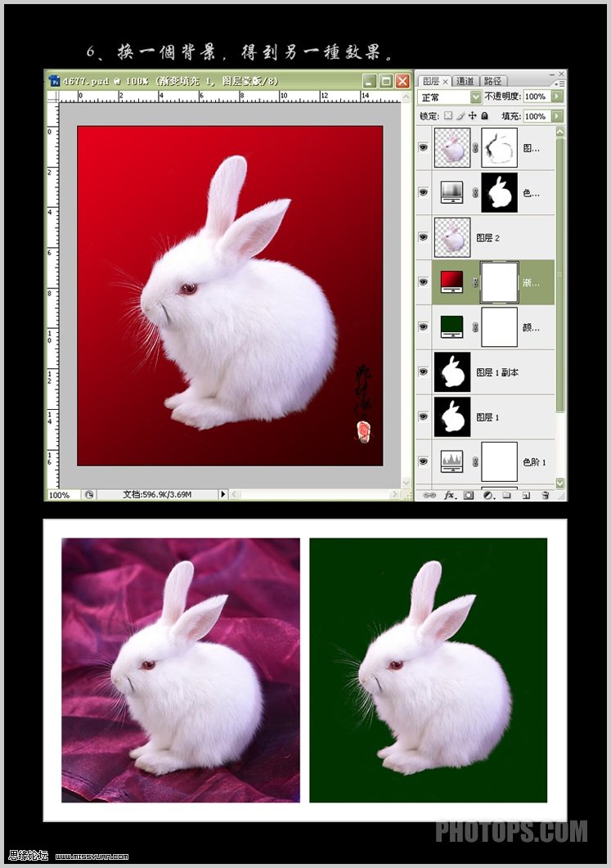The width and height of the screenshot is (611, 868).
Task: Open the layers panel flyout menu
Action: [x=559, y=83]
